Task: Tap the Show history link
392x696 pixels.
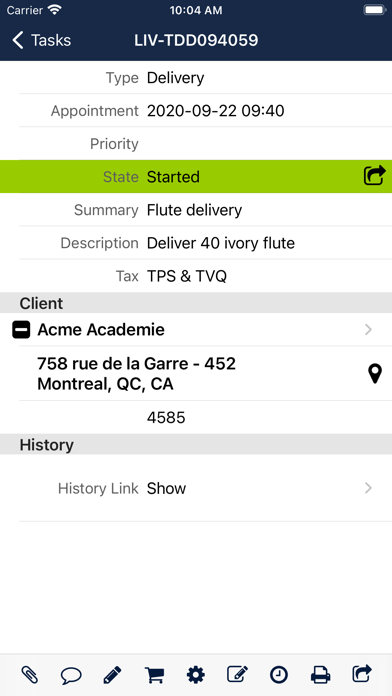Action: pos(166,488)
